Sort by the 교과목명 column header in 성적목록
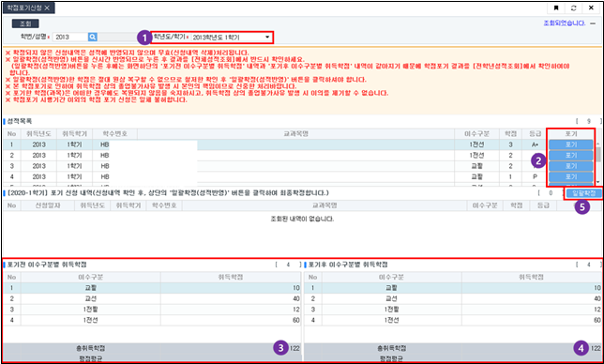This screenshot has width=604, height=364. click(x=295, y=133)
